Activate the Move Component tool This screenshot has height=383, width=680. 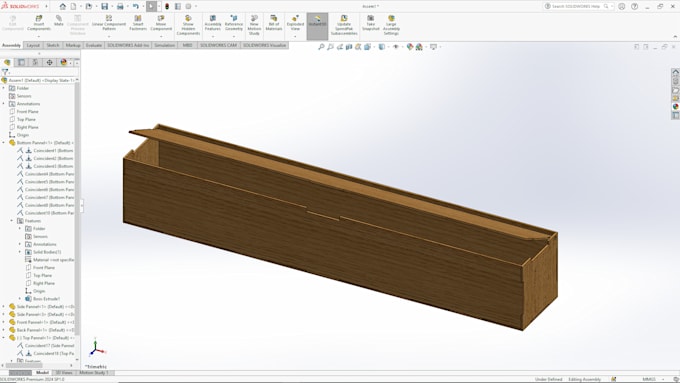161,23
